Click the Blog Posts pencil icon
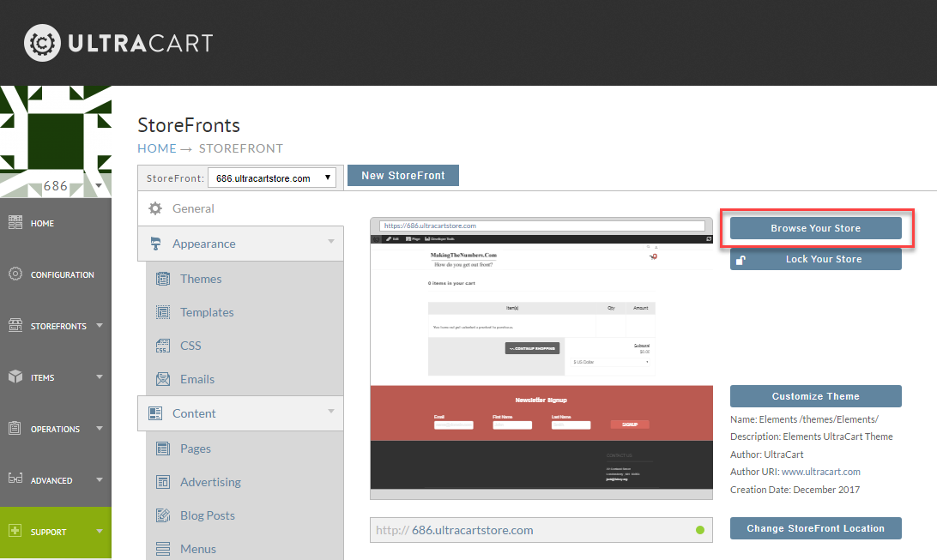The height and width of the screenshot is (560, 937). pos(162,515)
